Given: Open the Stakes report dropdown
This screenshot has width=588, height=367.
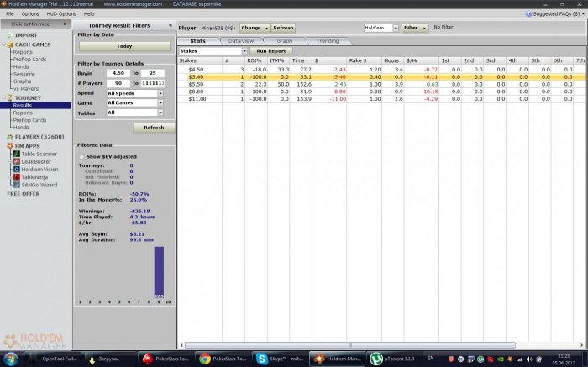Looking at the screenshot, I should click(213, 51).
